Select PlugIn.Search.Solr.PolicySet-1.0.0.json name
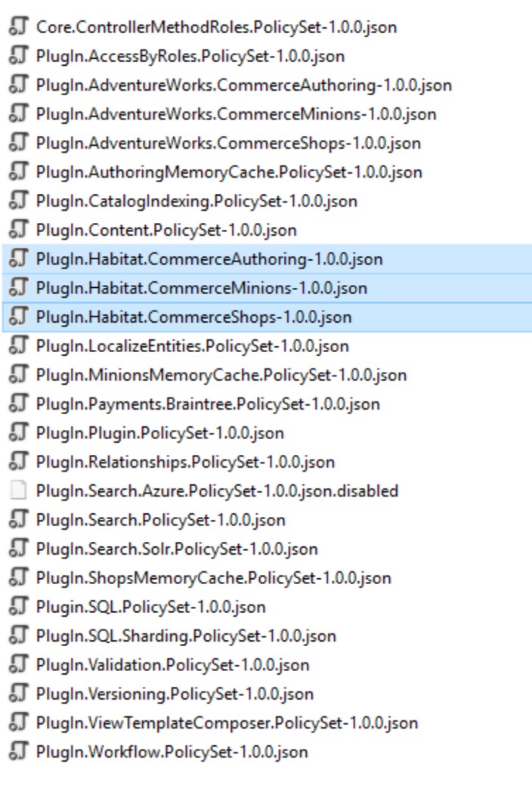The height and width of the screenshot is (795, 532). 177,549
